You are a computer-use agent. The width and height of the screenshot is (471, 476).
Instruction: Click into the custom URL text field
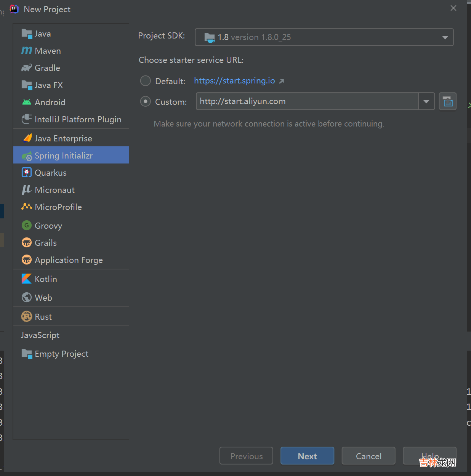[x=307, y=101]
